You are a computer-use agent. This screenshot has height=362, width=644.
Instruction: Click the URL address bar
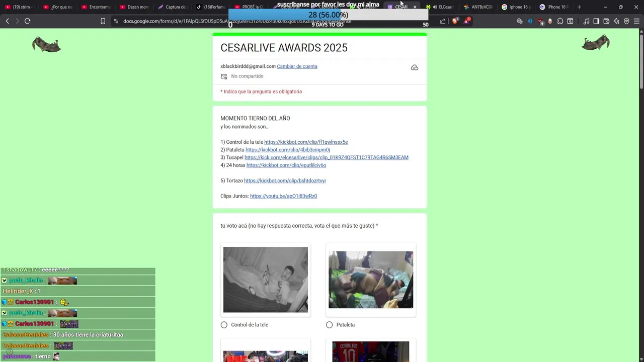[x=272, y=21]
